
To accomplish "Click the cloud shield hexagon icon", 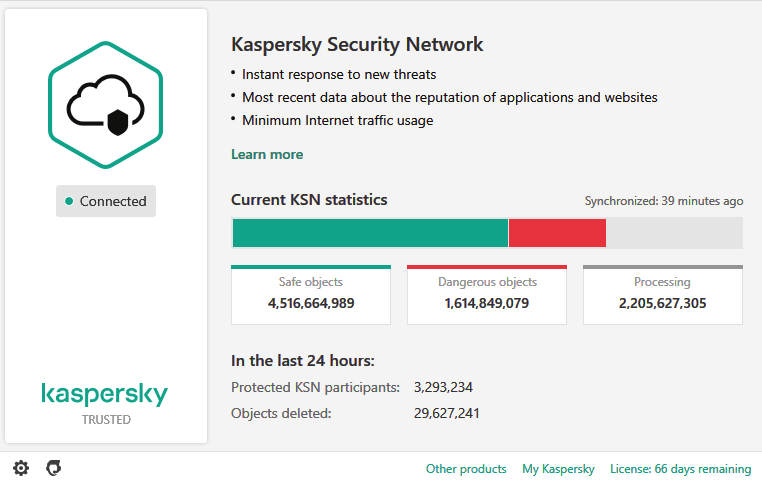I will [106, 104].
